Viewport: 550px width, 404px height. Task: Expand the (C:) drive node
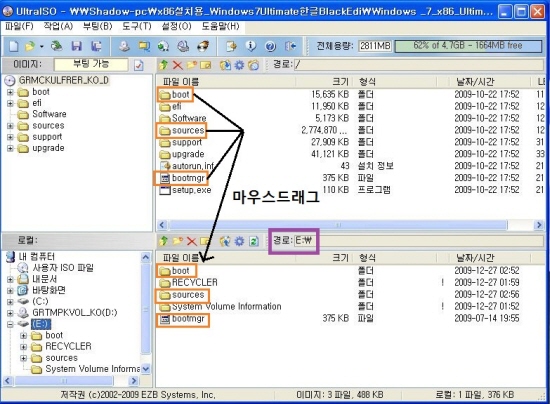[10, 302]
